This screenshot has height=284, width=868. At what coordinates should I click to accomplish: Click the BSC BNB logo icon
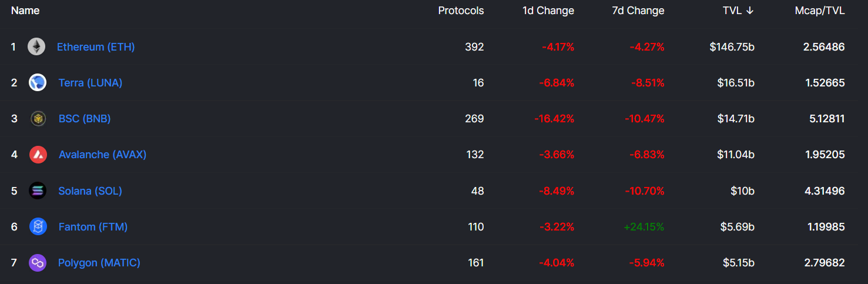coord(38,119)
